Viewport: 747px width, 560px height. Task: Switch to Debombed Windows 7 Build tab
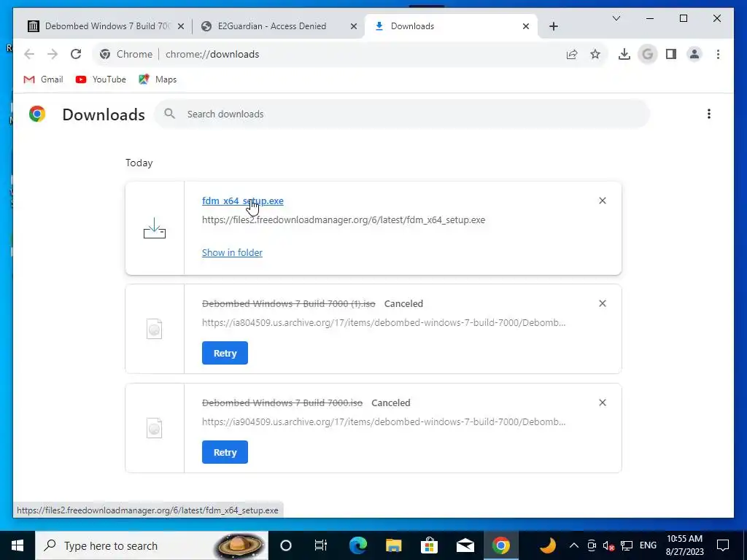107,26
